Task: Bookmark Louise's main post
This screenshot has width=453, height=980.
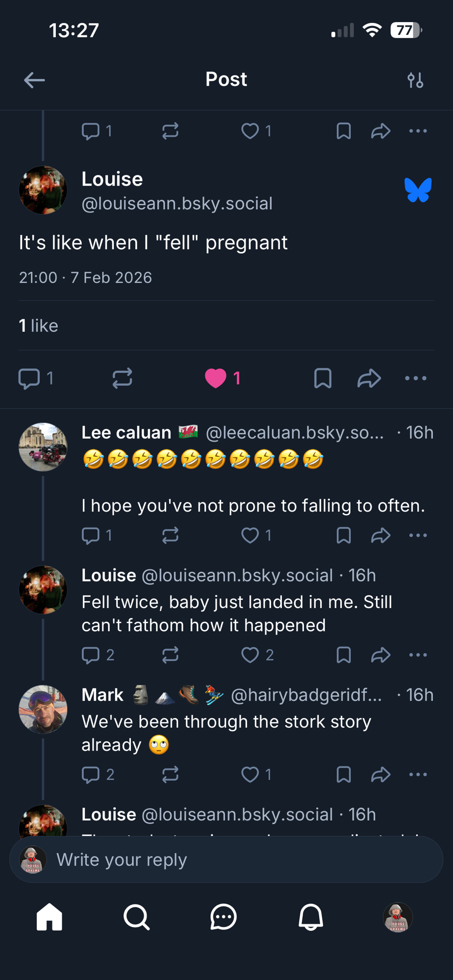Action: pyautogui.click(x=323, y=378)
